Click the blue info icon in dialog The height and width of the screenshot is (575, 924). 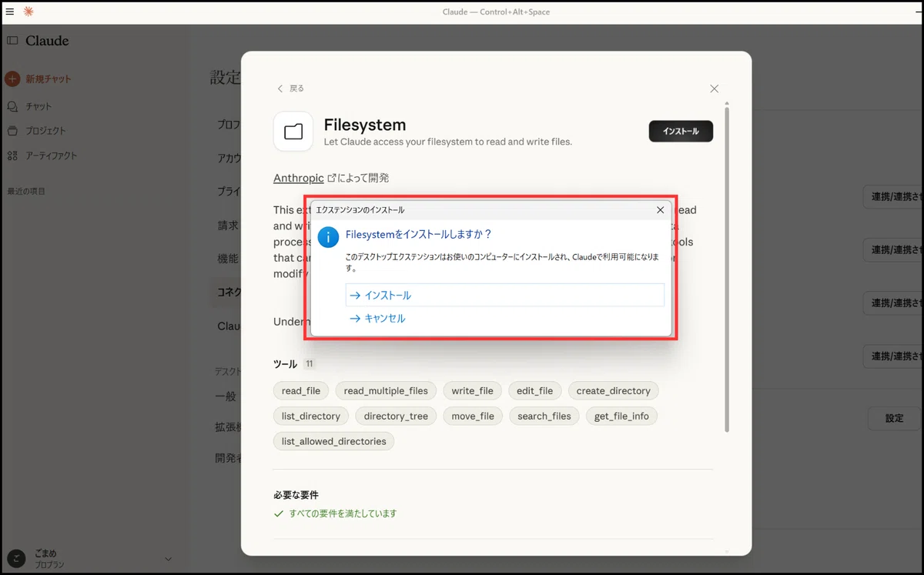(x=328, y=237)
